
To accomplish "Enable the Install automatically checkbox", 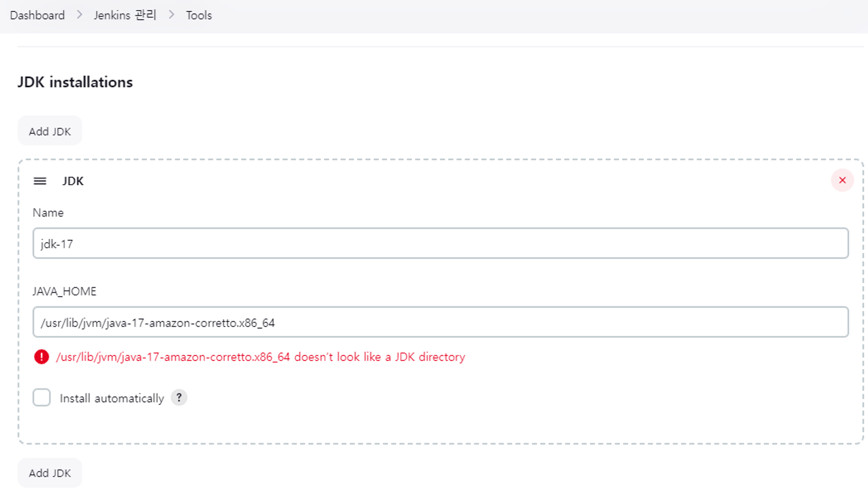I will coord(42,398).
